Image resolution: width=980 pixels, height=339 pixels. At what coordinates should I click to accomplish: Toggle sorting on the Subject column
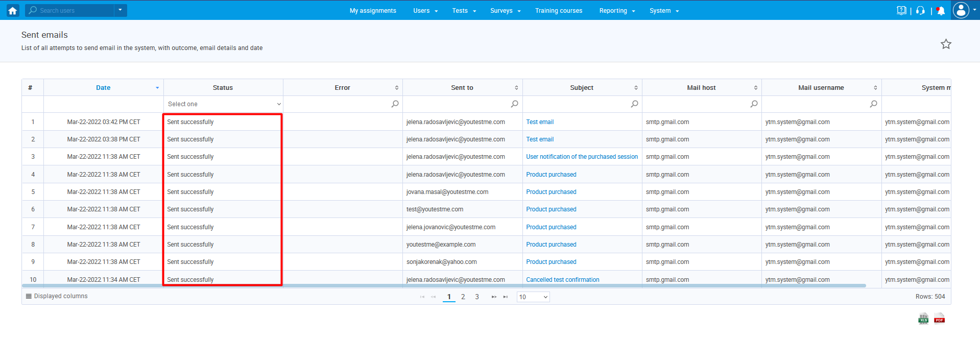[582, 88]
